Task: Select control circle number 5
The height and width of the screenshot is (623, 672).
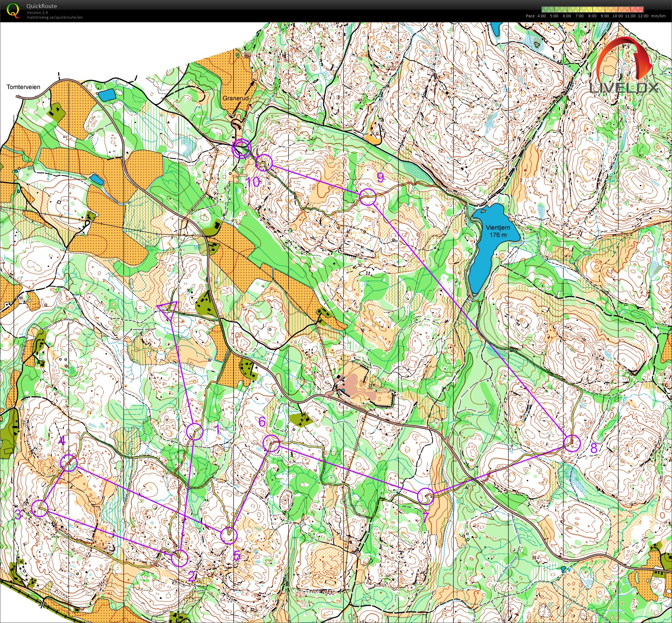Action: tap(229, 535)
